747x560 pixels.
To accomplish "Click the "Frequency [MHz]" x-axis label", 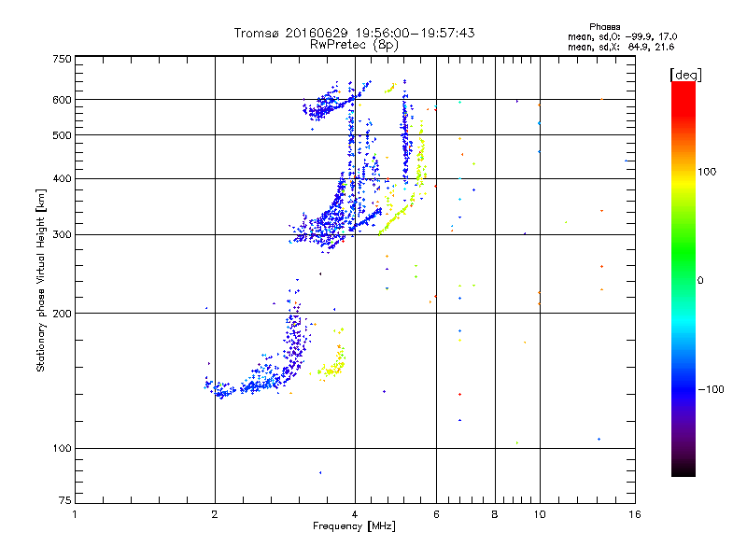I will pos(354,526).
